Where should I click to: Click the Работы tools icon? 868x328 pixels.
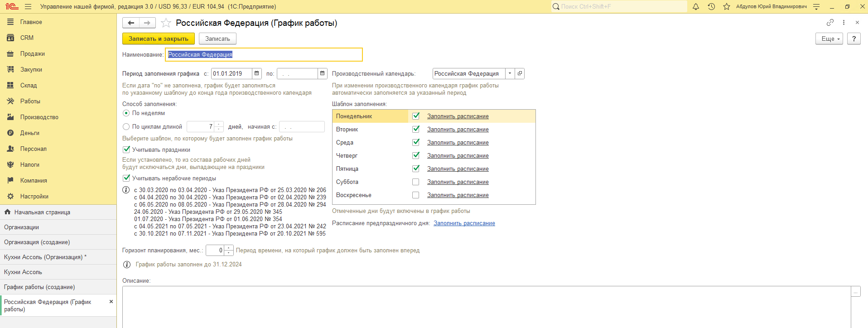tap(10, 101)
